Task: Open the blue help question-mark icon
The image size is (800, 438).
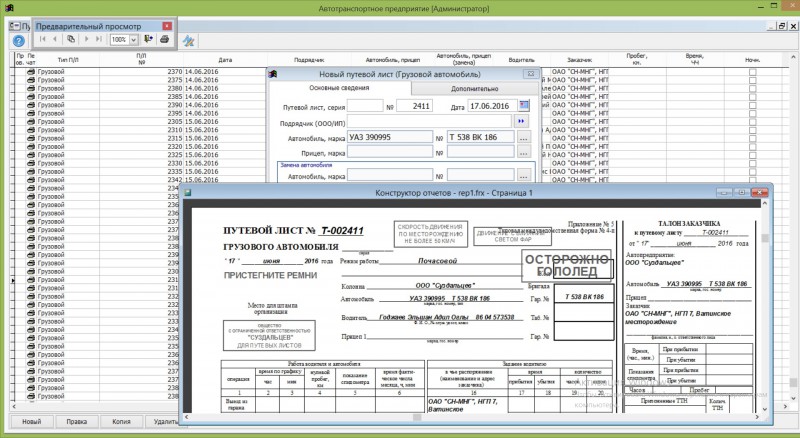Action: (18, 41)
